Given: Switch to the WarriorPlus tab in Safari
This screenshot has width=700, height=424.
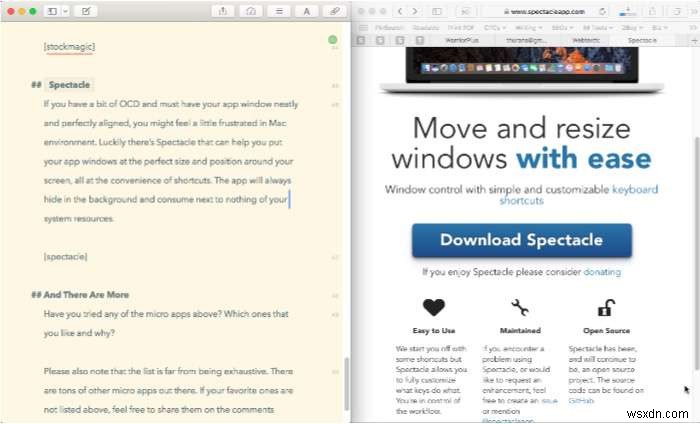Looking at the screenshot, I should [x=462, y=40].
